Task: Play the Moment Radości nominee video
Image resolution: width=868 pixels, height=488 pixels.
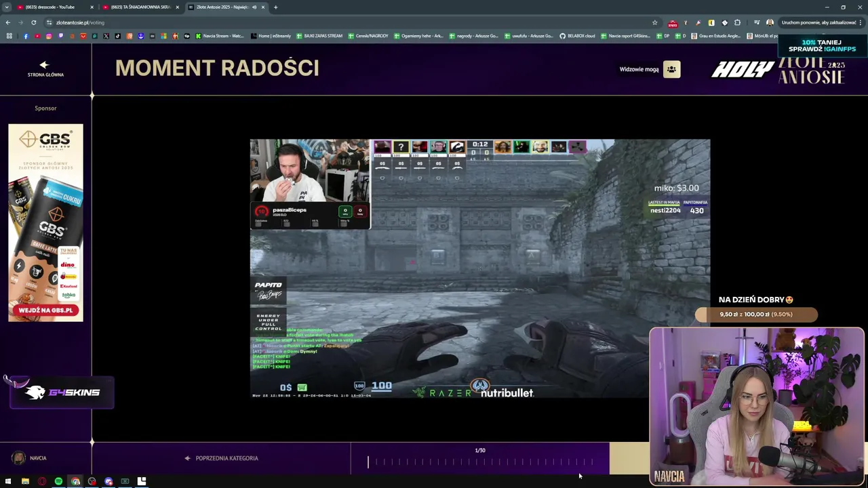Action: click(x=480, y=268)
